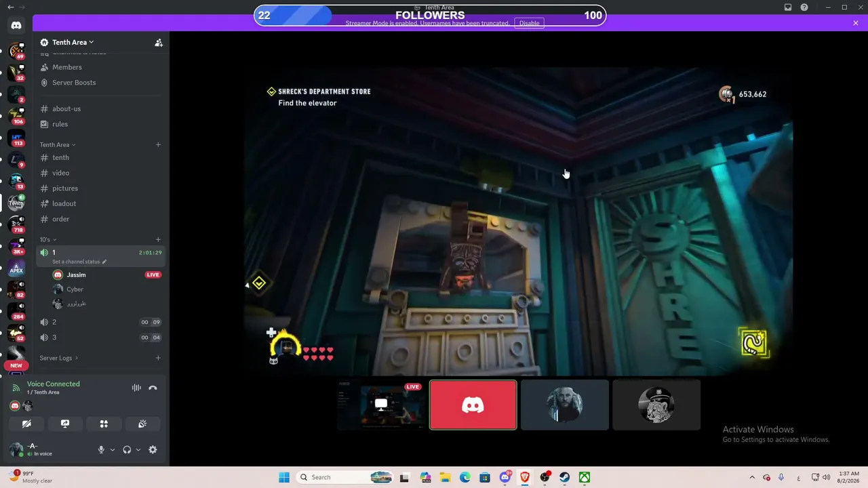Screen dimensions: 868x488
Task: Open Brave browser from the taskbar
Action: tap(525, 477)
